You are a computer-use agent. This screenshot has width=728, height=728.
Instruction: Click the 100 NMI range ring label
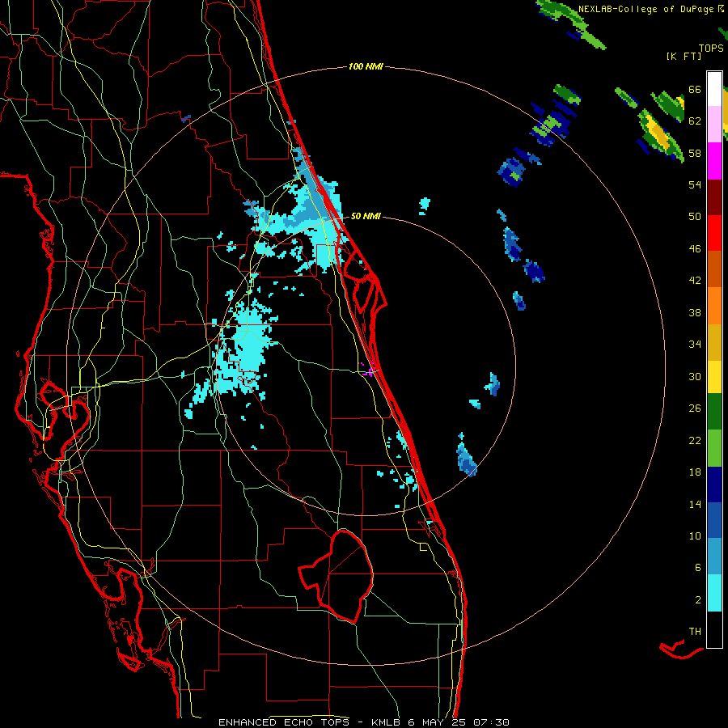tap(366, 67)
